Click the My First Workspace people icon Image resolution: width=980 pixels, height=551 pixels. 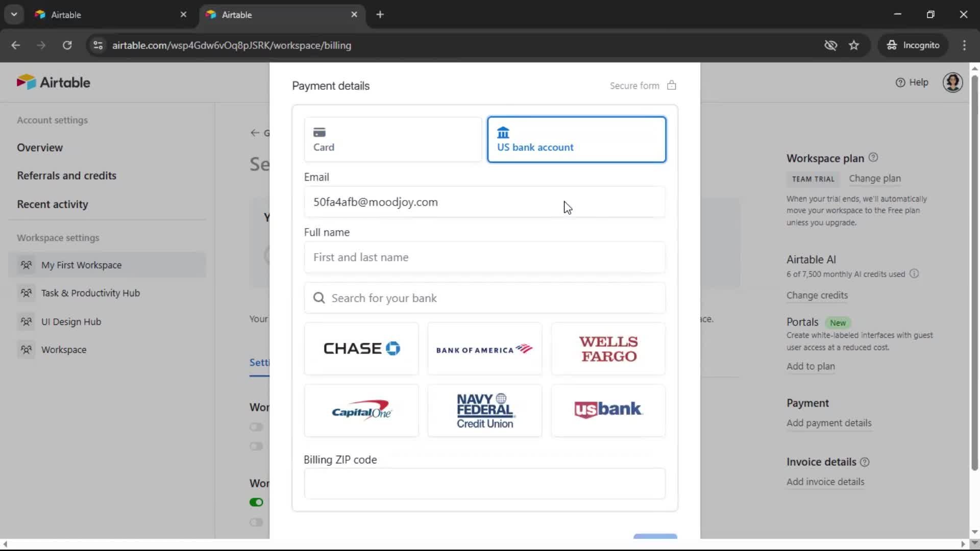26,265
